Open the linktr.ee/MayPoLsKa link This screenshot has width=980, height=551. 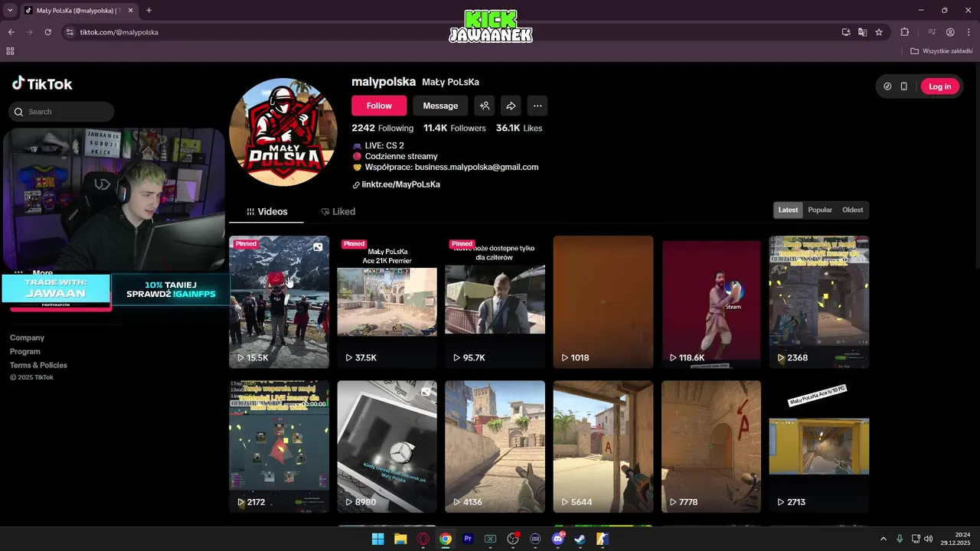[400, 184]
